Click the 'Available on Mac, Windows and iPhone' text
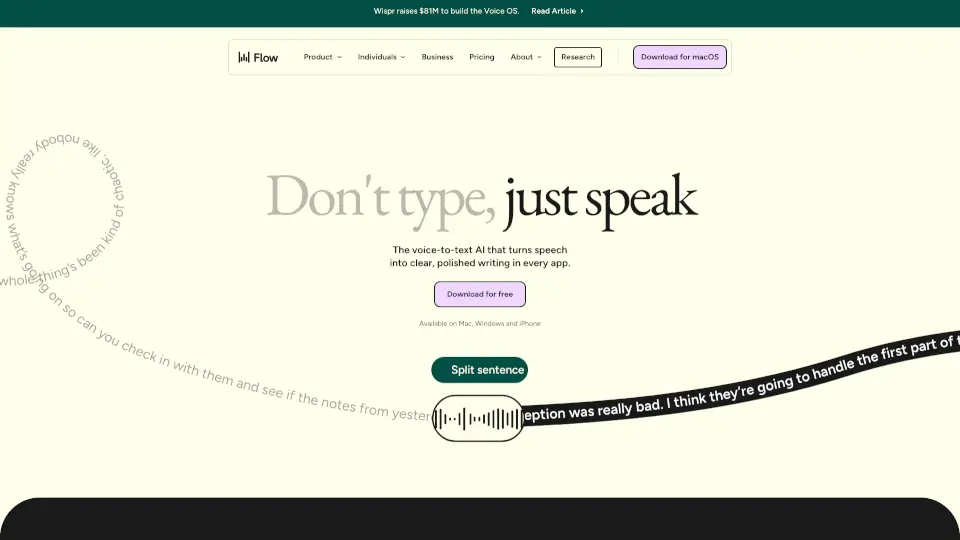 (x=480, y=324)
